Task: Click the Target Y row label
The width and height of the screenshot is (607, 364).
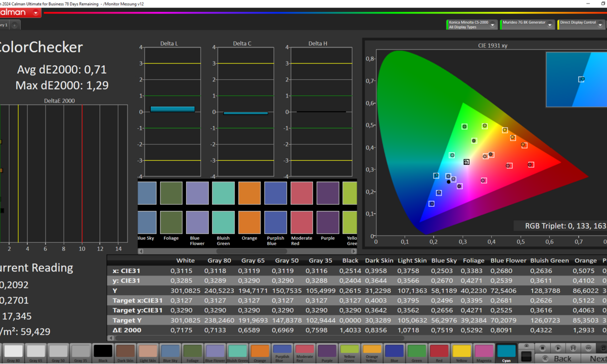Action: 129,320
